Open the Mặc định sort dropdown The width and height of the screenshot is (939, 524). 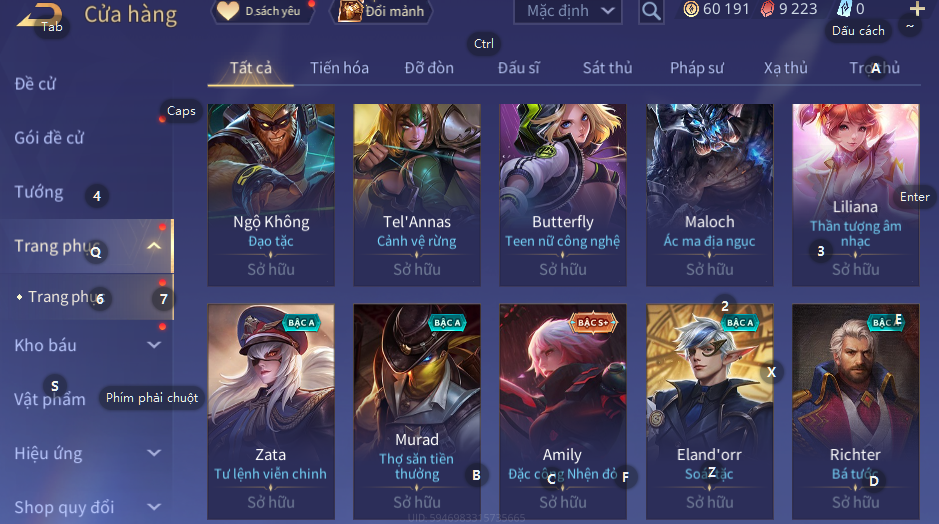click(x=568, y=11)
